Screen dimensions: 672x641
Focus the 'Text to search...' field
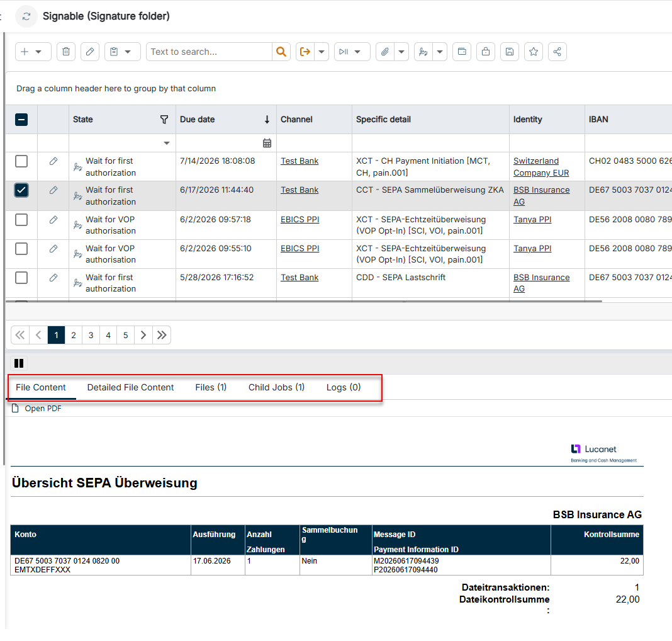(209, 52)
